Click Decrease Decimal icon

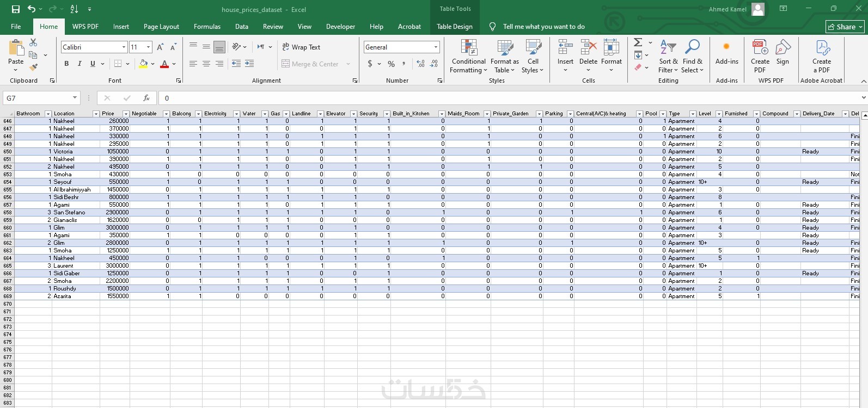click(434, 64)
